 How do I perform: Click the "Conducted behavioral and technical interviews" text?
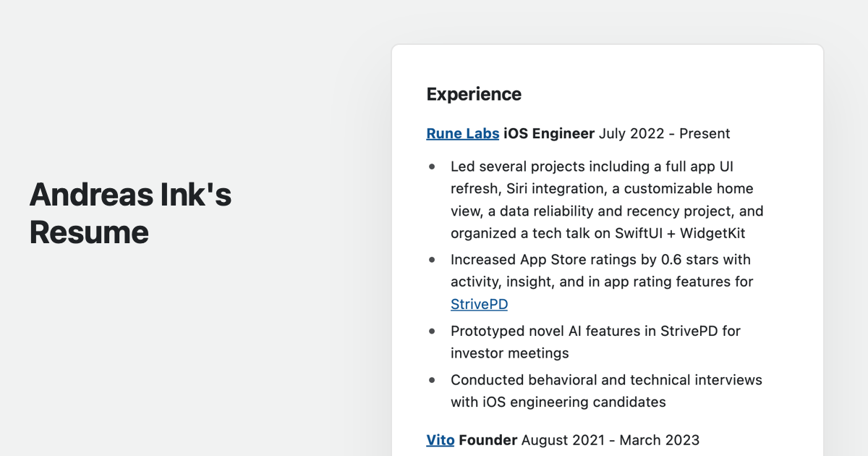pyautogui.click(x=606, y=380)
